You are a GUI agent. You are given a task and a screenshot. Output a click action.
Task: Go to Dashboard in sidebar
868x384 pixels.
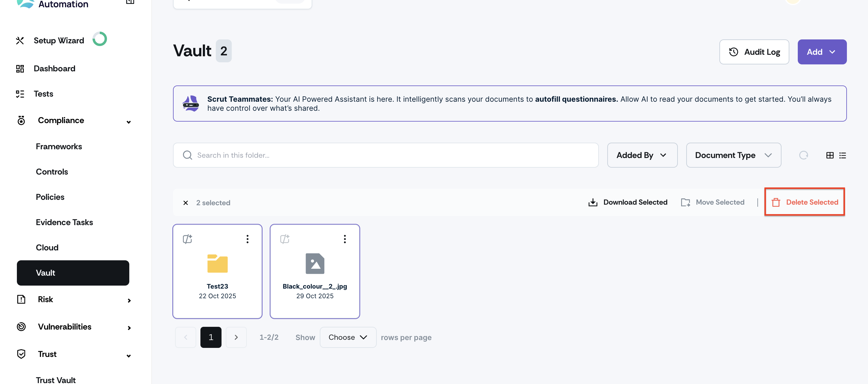pos(54,69)
